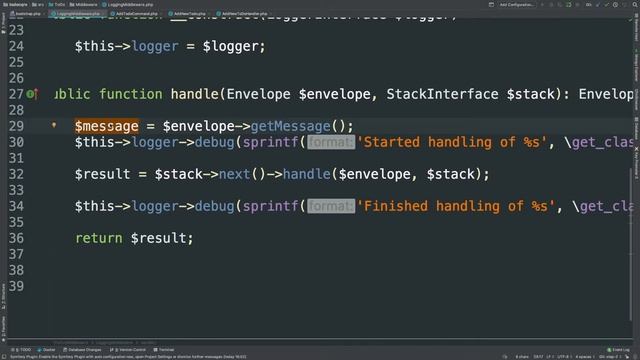Image resolution: width=640 pixels, height=360 pixels.
Task: Click the highlighted $message variable on line 29
Action: click(107, 126)
